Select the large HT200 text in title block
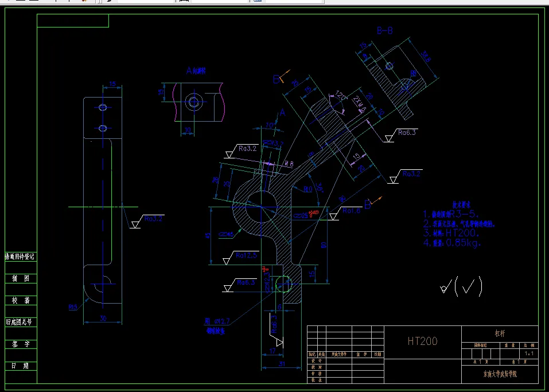The image size is (549, 392). [422, 341]
